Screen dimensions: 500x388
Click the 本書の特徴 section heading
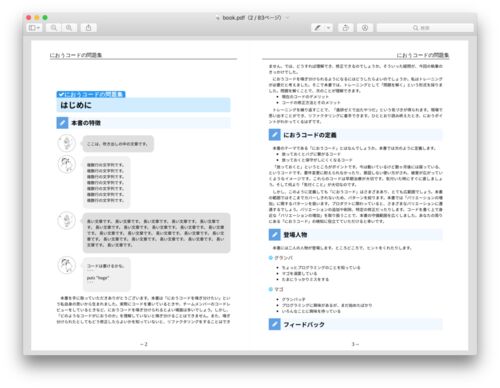coord(86,123)
